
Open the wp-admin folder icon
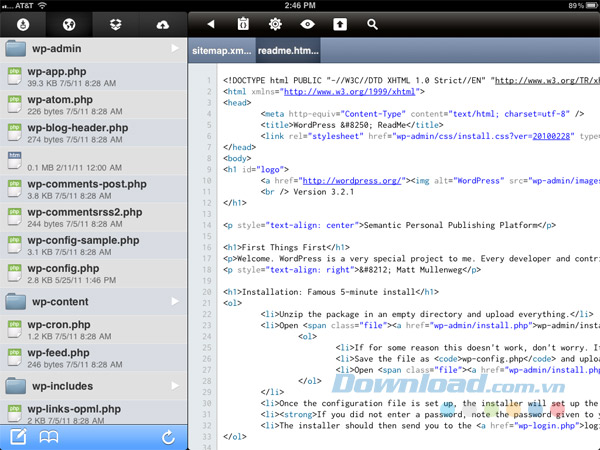[x=16, y=49]
